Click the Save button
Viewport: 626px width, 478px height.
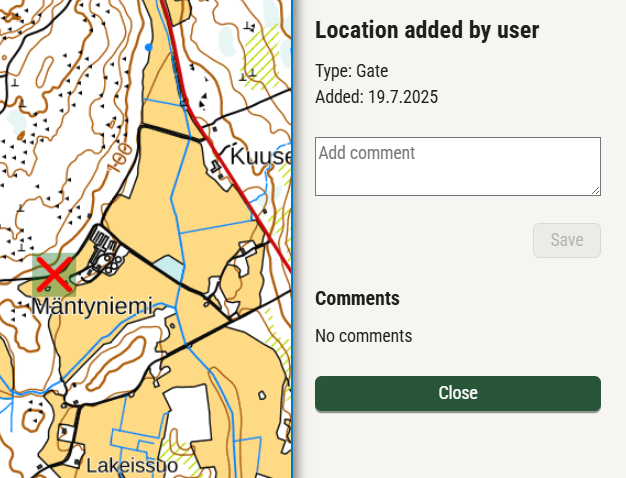click(x=567, y=240)
